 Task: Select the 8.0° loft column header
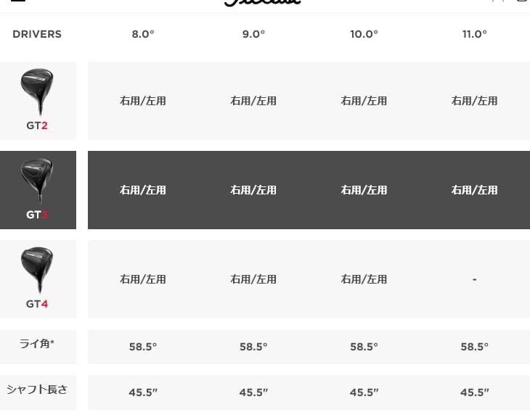(x=143, y=34)
